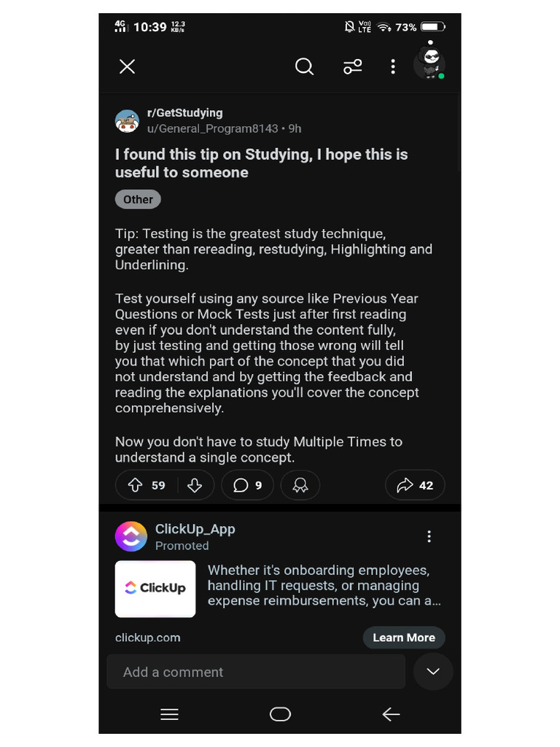
Task: Open Reddit search via magnifier icon
Action: 304,67
